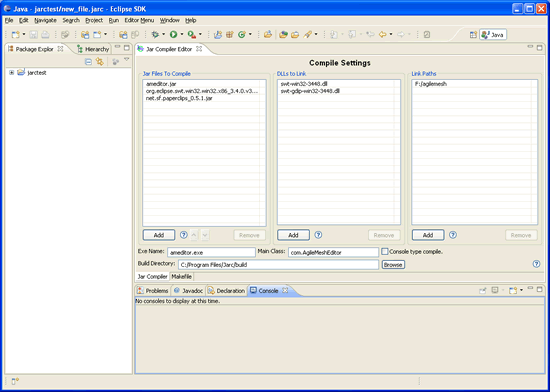Click the green Run icon

point(174,34)
